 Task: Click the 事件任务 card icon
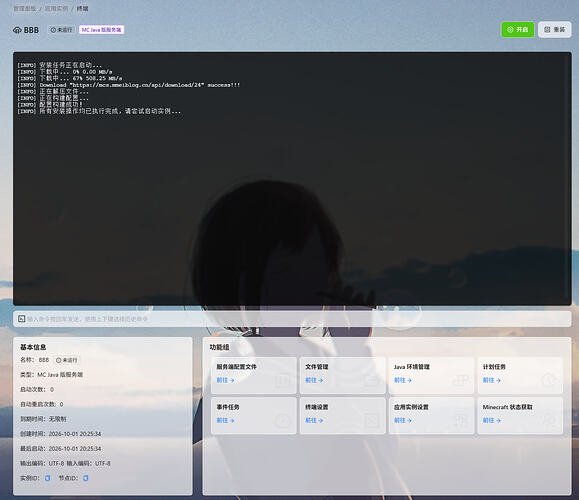pos(282,420)
